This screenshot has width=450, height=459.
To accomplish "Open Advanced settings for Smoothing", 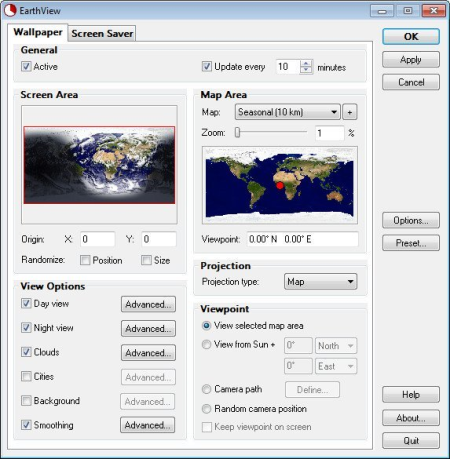I will (147, 425).
